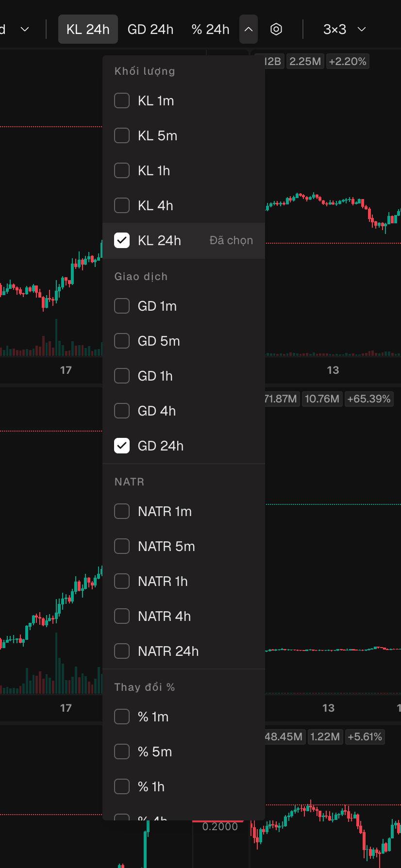401x868 pixels.
Task: Open the hexagon settings icon
Action: pos(276,29)
